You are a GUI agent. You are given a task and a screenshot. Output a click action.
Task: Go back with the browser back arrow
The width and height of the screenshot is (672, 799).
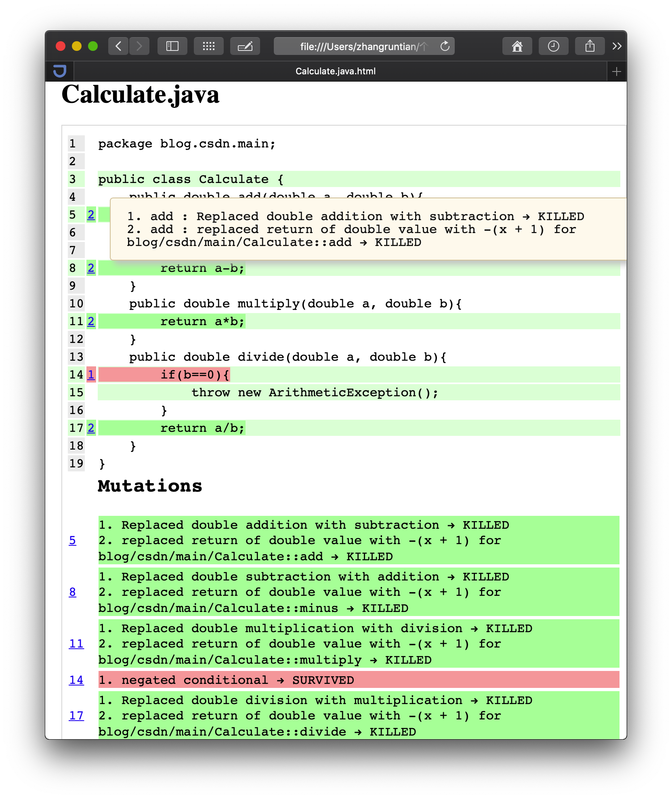tap(118, 46)
